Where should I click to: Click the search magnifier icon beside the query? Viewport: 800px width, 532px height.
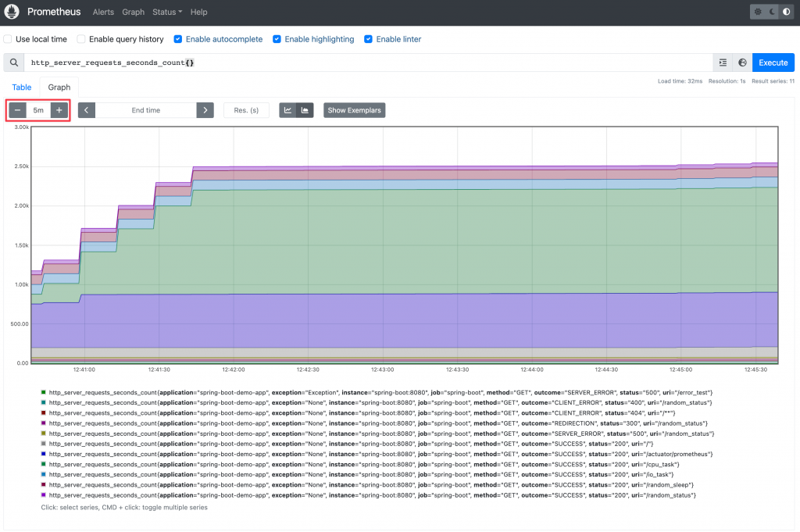pos(14,62)
